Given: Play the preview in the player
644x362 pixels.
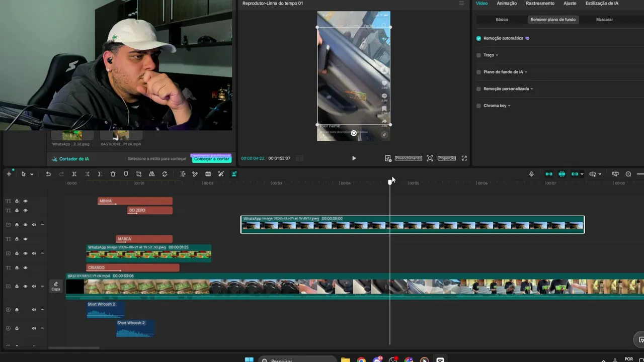Looking at the screenshot, I should [x=354, y=158].
